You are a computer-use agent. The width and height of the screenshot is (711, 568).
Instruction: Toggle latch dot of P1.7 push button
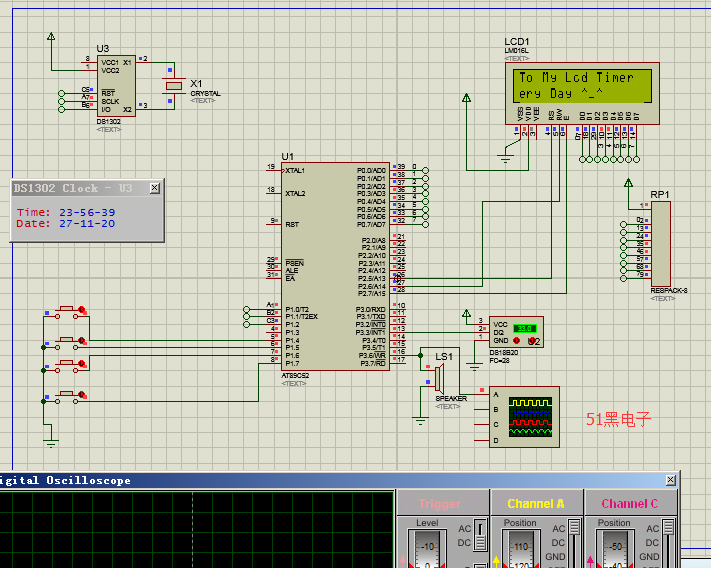pyautogui.click(x=82, y=394)
